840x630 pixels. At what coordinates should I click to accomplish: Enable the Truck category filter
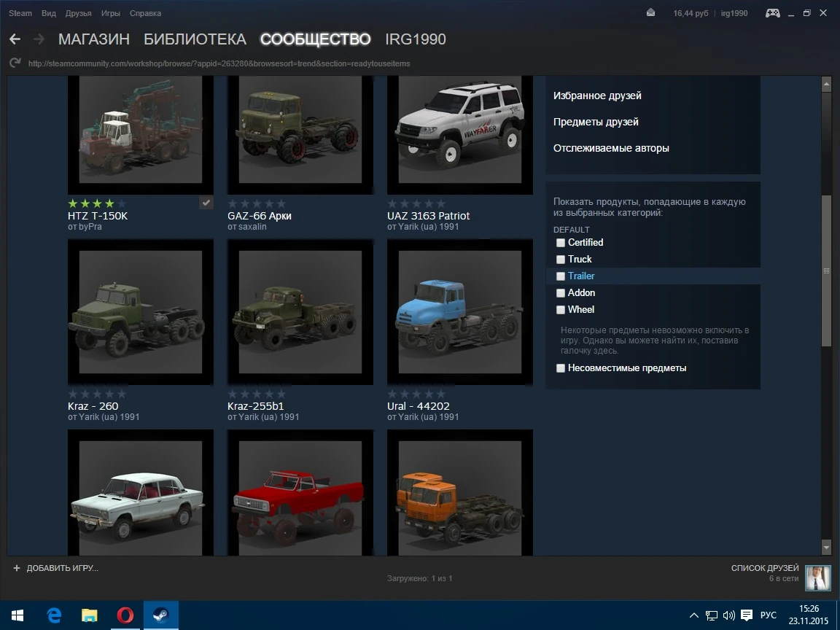560,259
